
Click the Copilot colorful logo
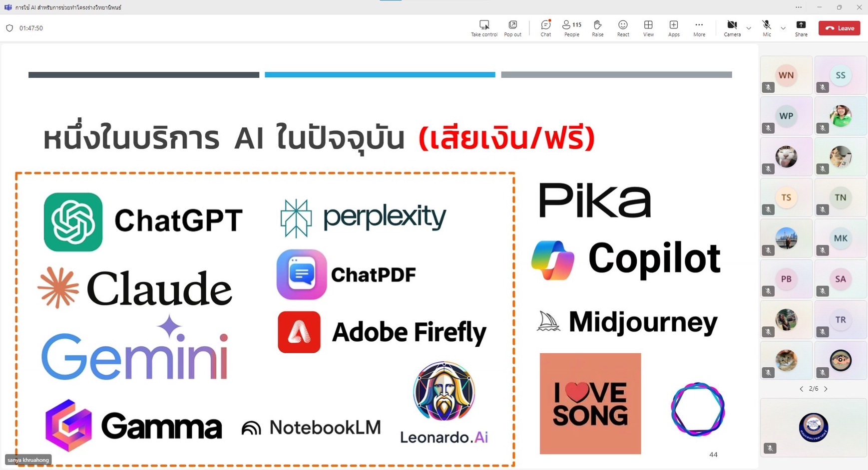tap(553, 260)
